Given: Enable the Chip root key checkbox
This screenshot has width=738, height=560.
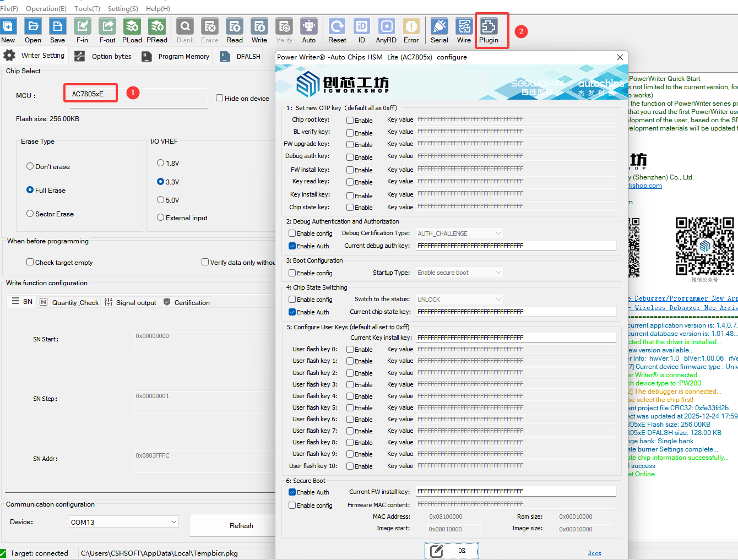Looking at the screenshot, I should (350, 120).
